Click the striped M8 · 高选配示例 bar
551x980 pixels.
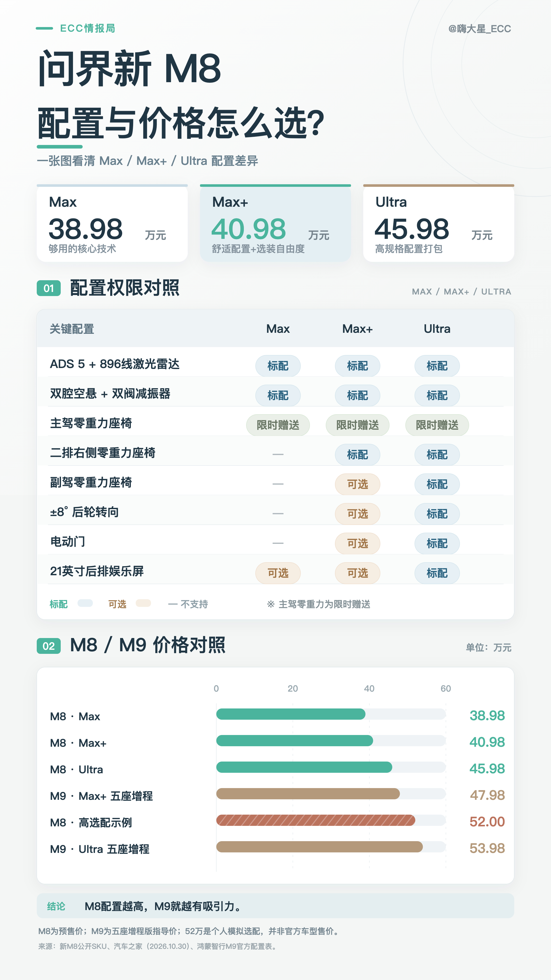pyautogui.click(x=316, y=820)
